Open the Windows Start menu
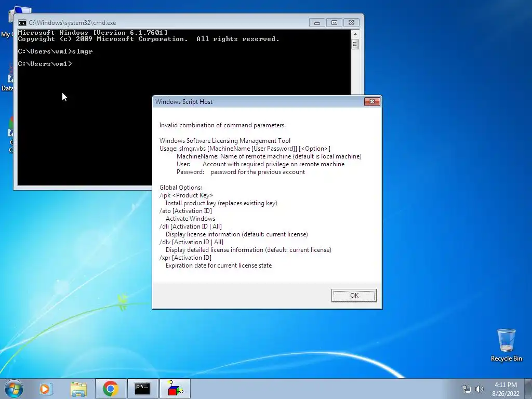Viewport: 532px width, 399px height. tap(14, 389)
